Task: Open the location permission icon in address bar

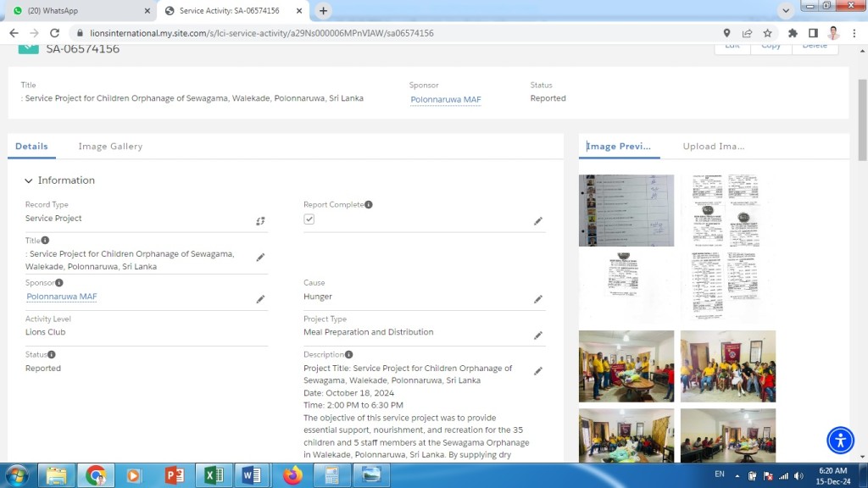Action: tap(726, 33)
